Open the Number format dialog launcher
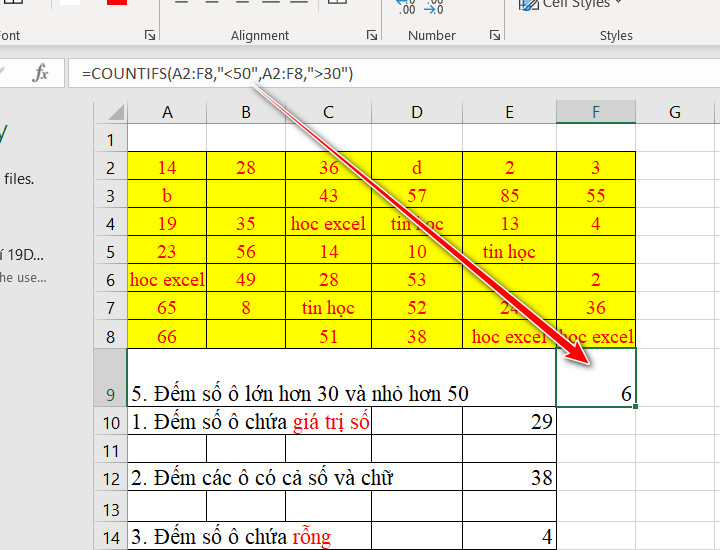Image resolution: width=720 pixels, height=550 pixels. coord(494,36)
